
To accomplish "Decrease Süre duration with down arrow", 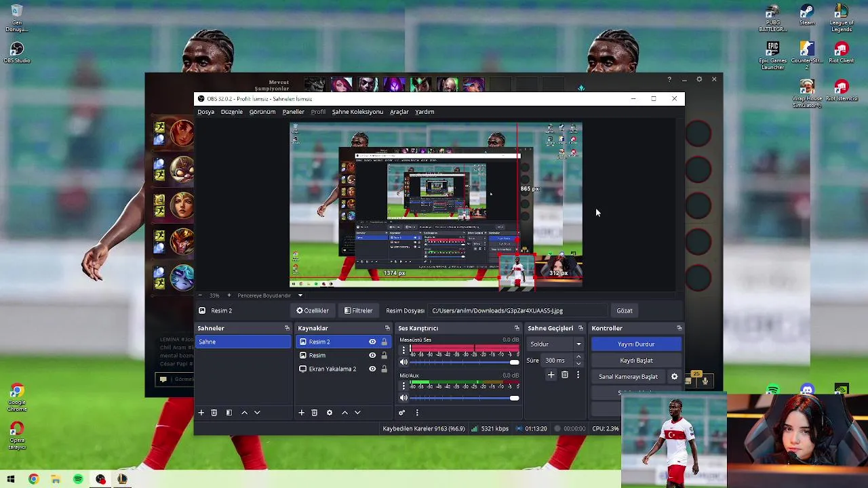I will coord(578,364).
